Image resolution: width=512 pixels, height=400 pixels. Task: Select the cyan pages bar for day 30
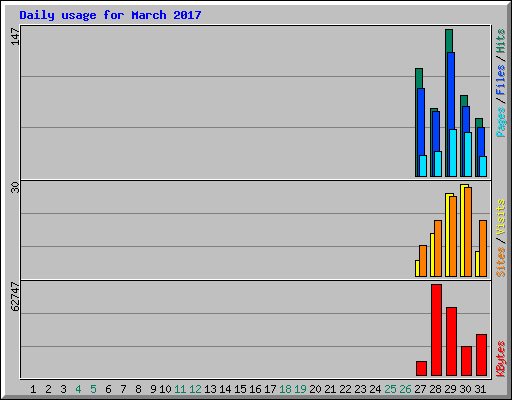tap(468, 155)
